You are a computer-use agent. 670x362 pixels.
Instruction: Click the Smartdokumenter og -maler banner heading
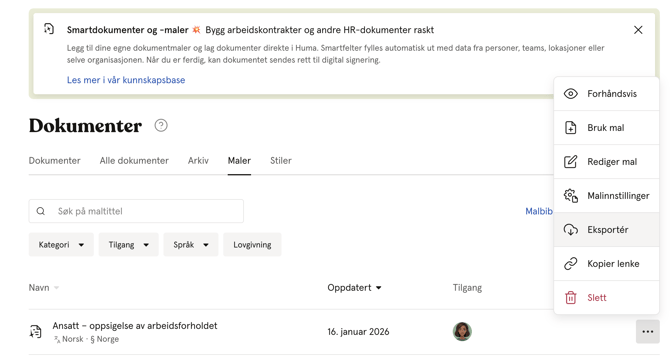click(x=127, y=30)
